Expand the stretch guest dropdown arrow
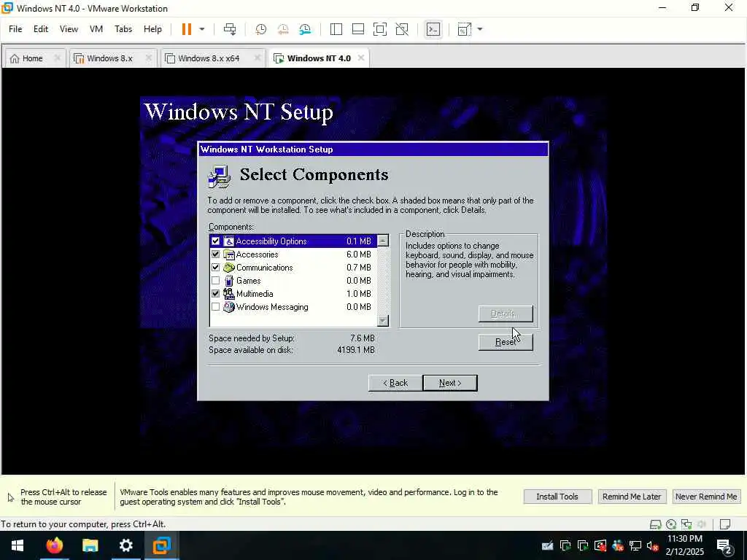The image size is (747, 560). [480, 29]
